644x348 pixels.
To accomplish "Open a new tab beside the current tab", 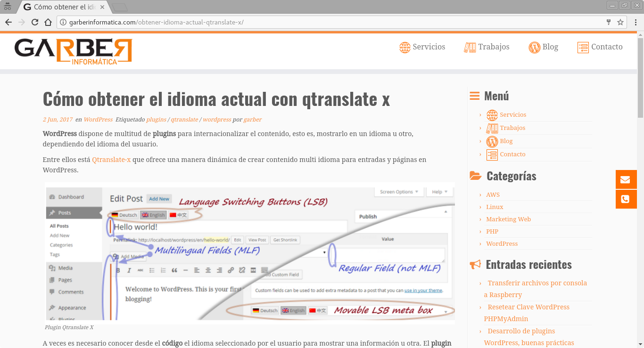I will point(120,7).
